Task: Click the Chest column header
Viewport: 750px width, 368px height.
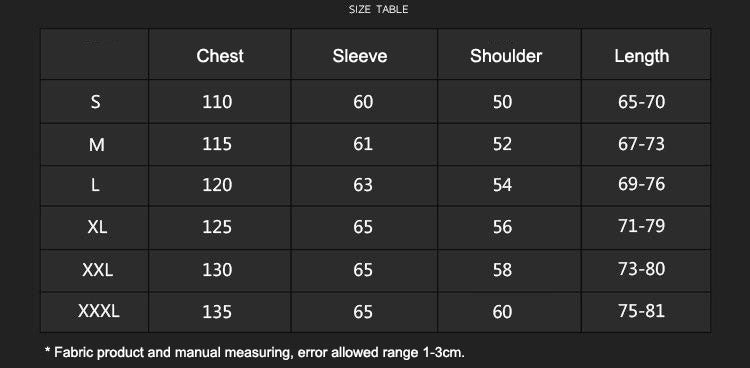Action: pos(220,56)
